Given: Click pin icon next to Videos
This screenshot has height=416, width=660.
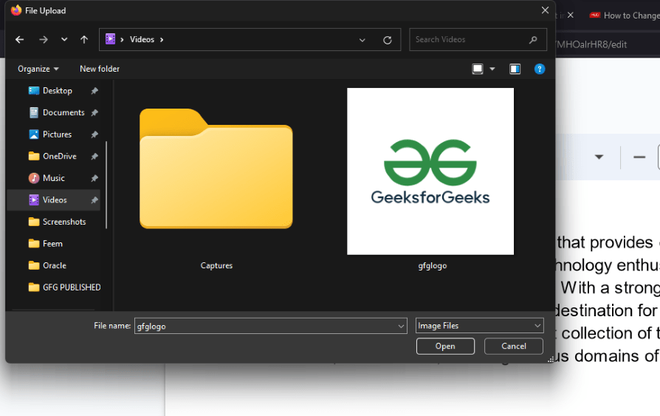Looking at the screenshot, I should (x=94, y=200).
